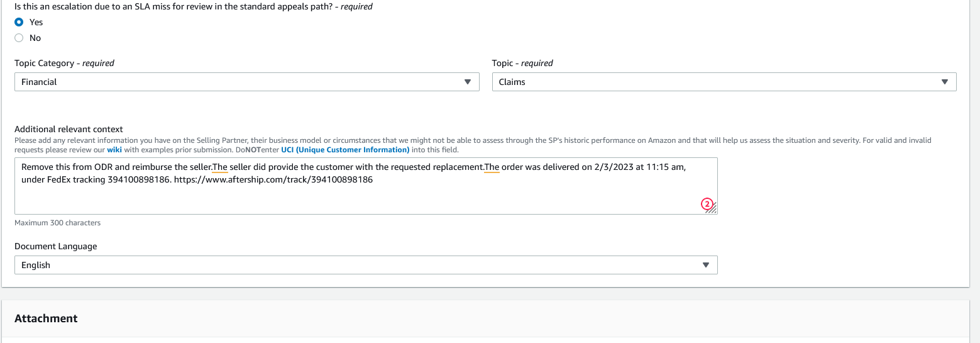Click the Grammarly suggestions badge showing 2
The height and width of the screenshot is (343, 980).
pyautogui.click(x=707, y=204)
